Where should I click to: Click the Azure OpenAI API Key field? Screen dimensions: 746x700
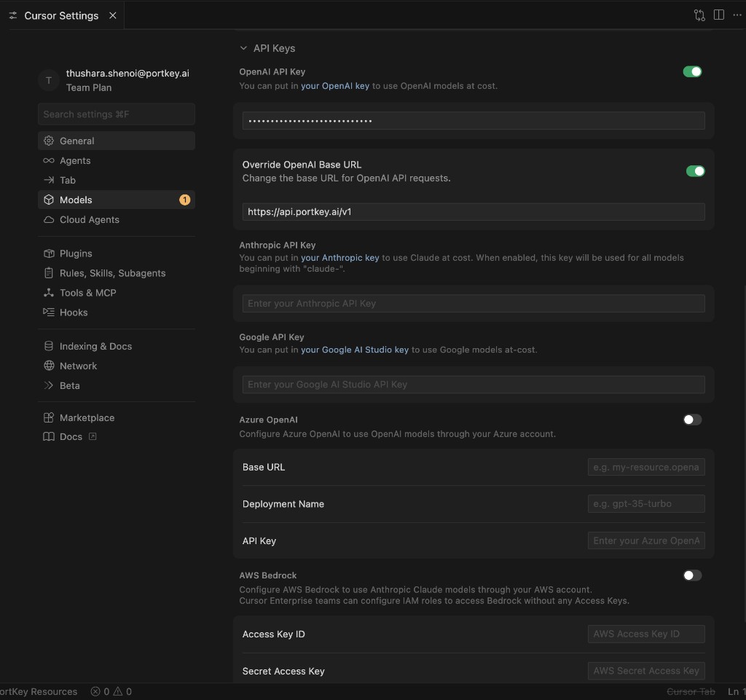coord(646,540)
